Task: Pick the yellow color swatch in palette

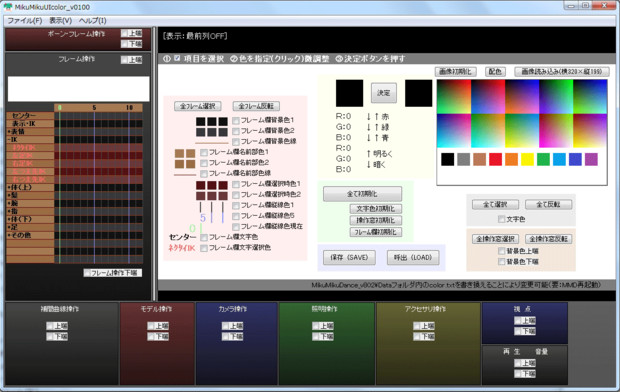Action: click(527, 159)
